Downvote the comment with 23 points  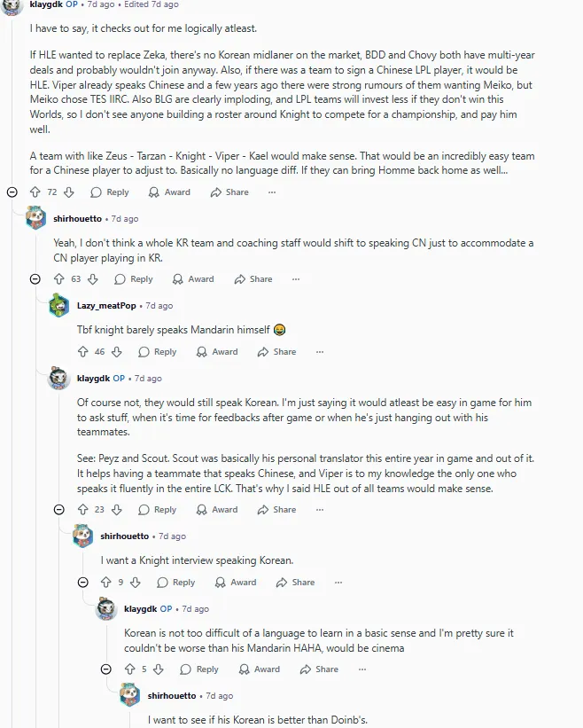click(116, 510)
